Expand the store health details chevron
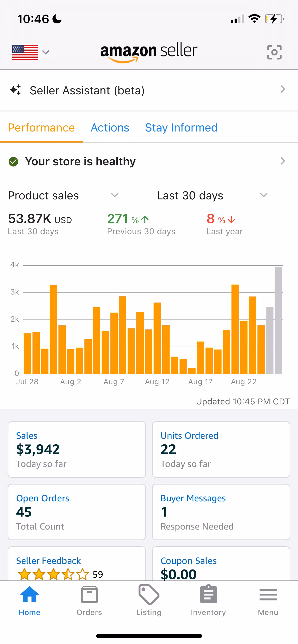Image resolution: width=298 pixels, height=644 pixels. point(282,161)
